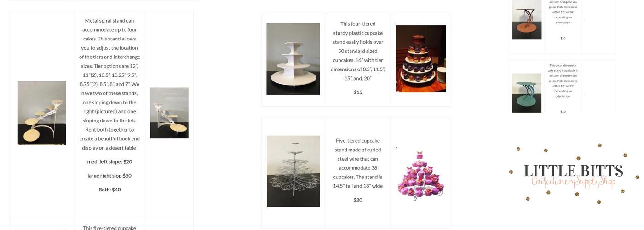Viewport: 644px width, 230px height.
Task: Click the $10 price under the green stand
Action: coord(563,112)
